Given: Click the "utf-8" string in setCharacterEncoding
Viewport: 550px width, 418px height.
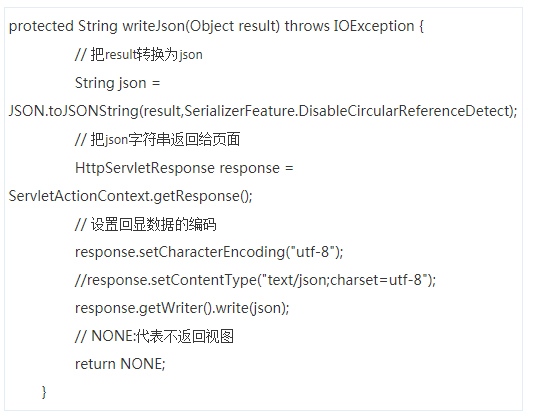Looking at the screenshot, I should [x=313, y=252].
